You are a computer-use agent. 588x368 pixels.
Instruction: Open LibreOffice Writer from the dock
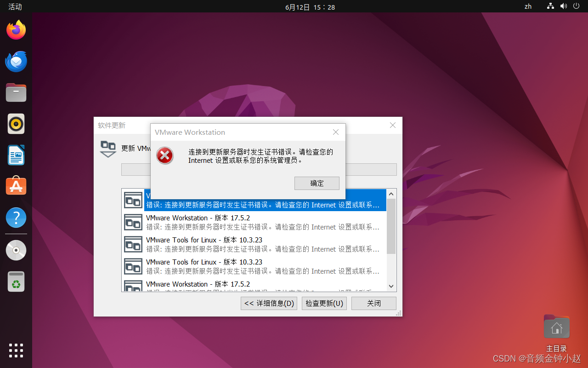[16, 155]
